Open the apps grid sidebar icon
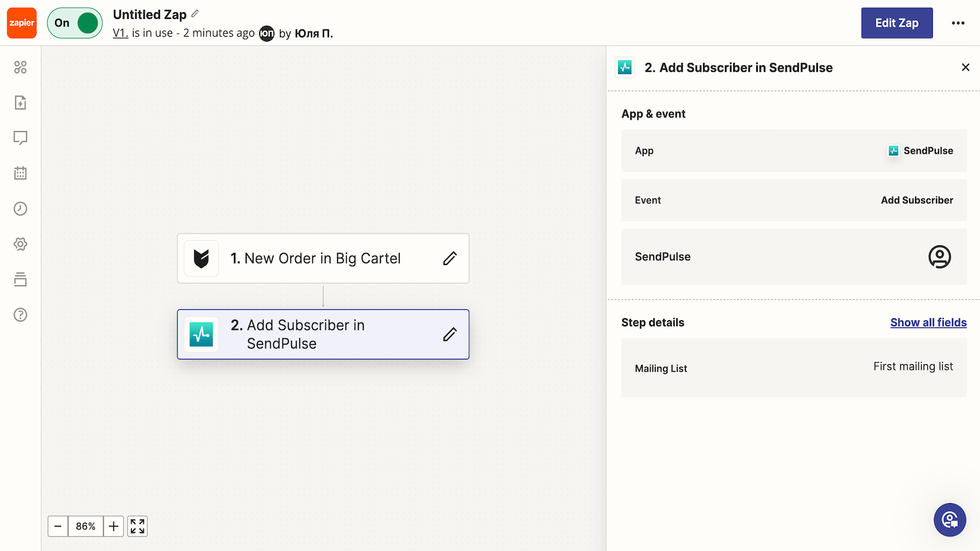The image size is (980, 551). (20, 67)
